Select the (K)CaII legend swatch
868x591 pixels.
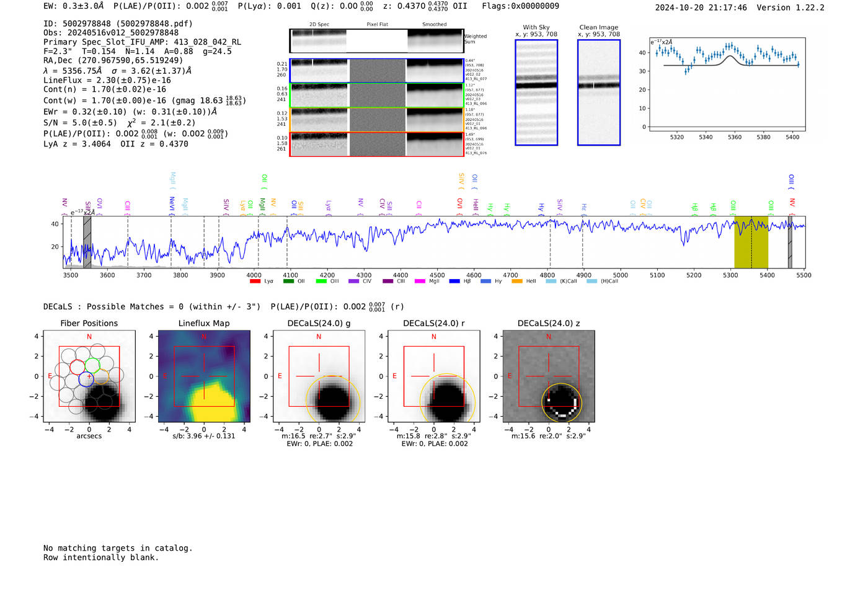(551, 282)
